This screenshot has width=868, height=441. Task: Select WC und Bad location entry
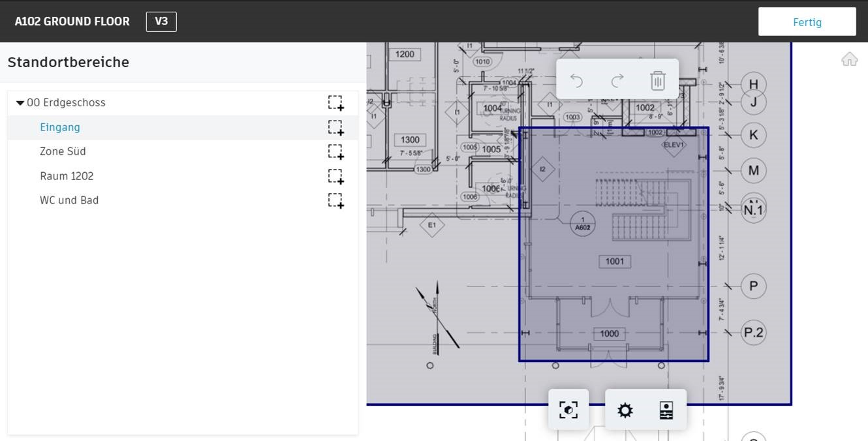pyautogui.click(x=69, y=200)
